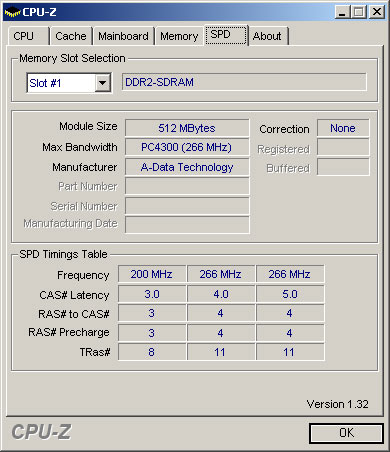390x452 pixels.
Task: Switch to the Memory tab
Action: [179, 36]
